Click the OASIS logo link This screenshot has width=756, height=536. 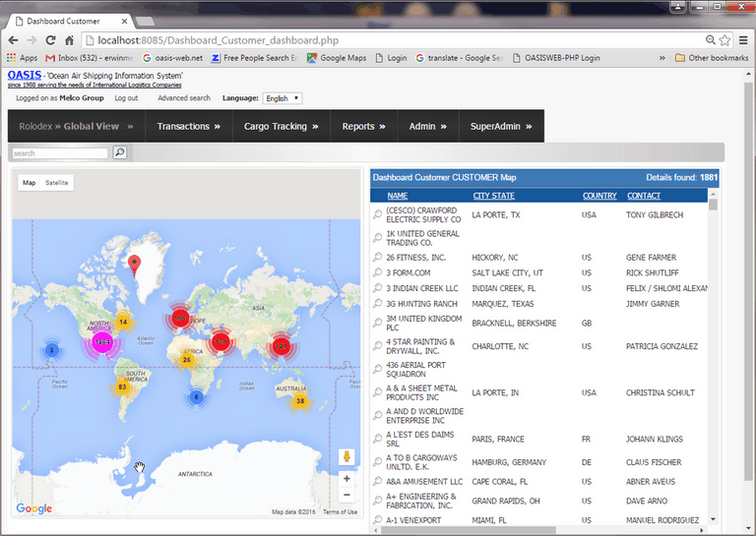25,75
